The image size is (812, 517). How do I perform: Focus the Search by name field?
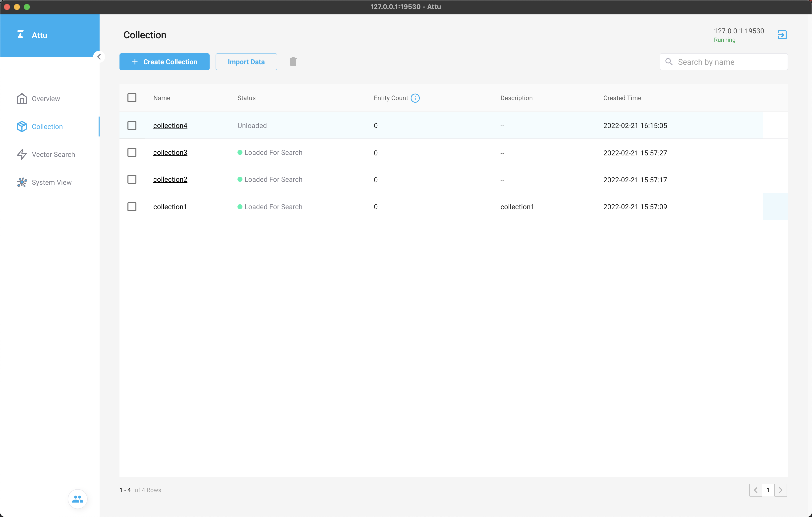tap(728, 62)
